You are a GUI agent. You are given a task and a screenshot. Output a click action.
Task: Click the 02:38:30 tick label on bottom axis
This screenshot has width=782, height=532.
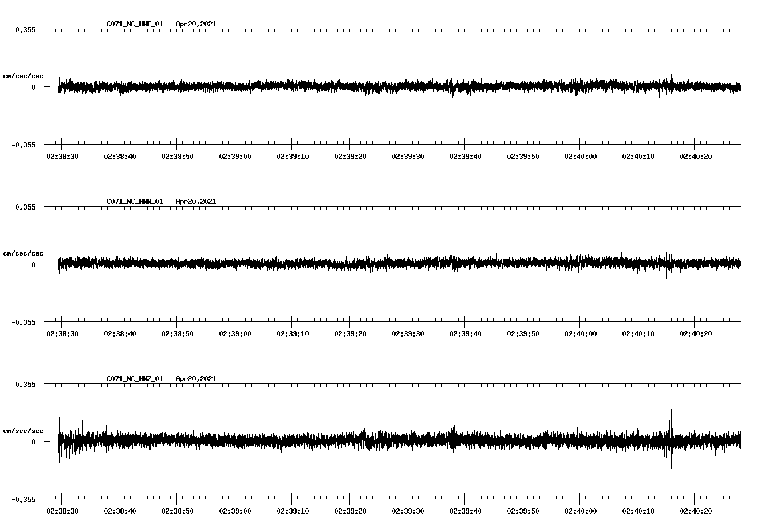click(x=63, y=512)
